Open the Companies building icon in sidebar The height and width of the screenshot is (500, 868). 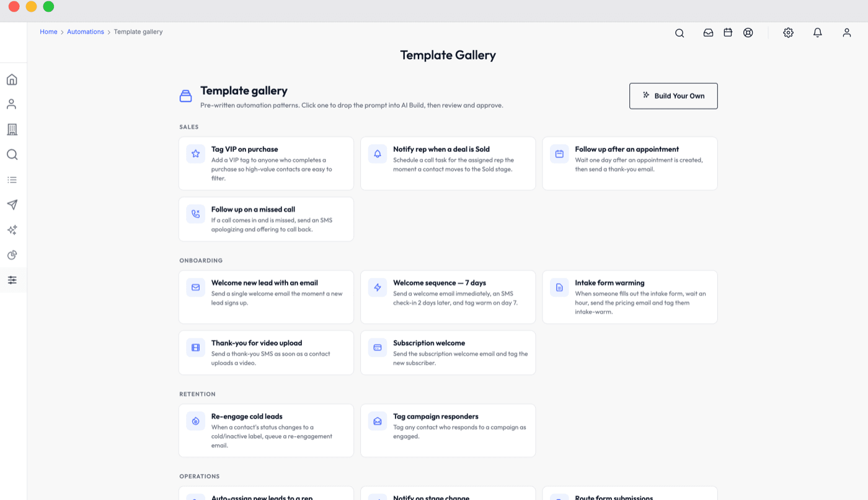point(12,129)
